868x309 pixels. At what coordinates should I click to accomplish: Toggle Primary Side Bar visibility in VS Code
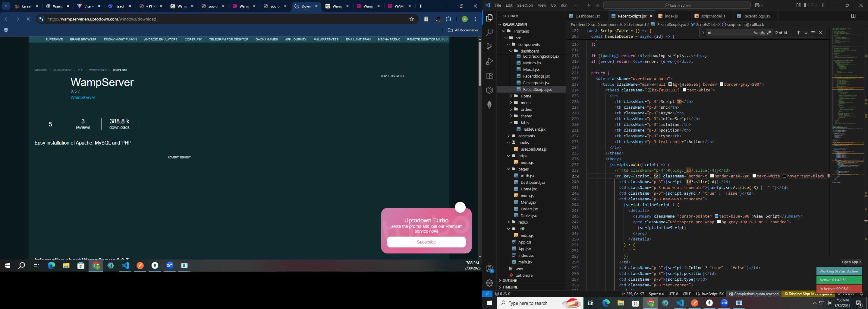pos(806,5)
